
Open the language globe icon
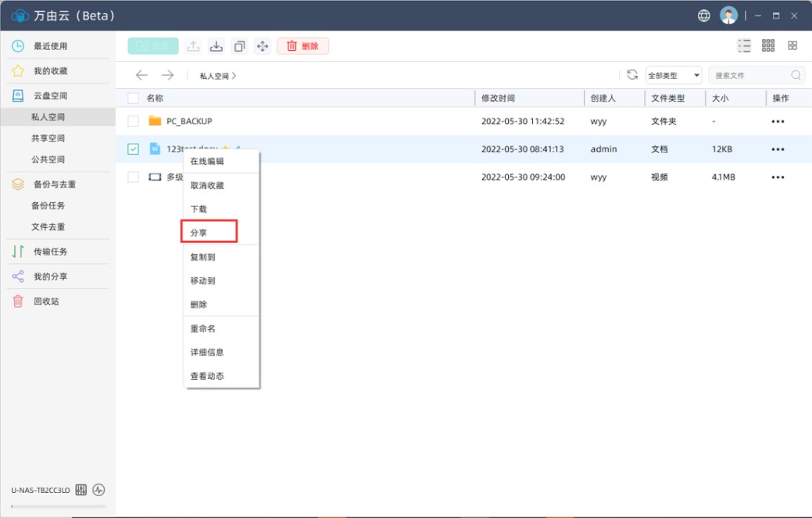[x=704, y=16]
